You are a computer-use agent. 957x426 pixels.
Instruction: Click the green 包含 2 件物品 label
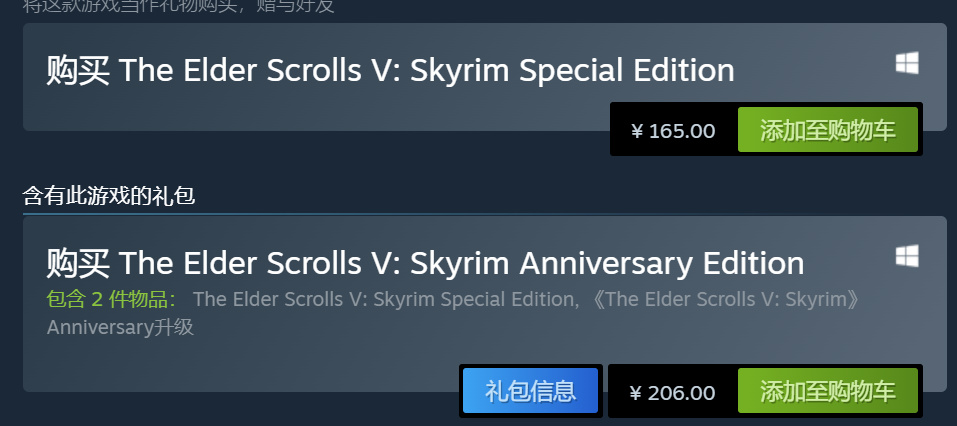(x=112, y=300)
